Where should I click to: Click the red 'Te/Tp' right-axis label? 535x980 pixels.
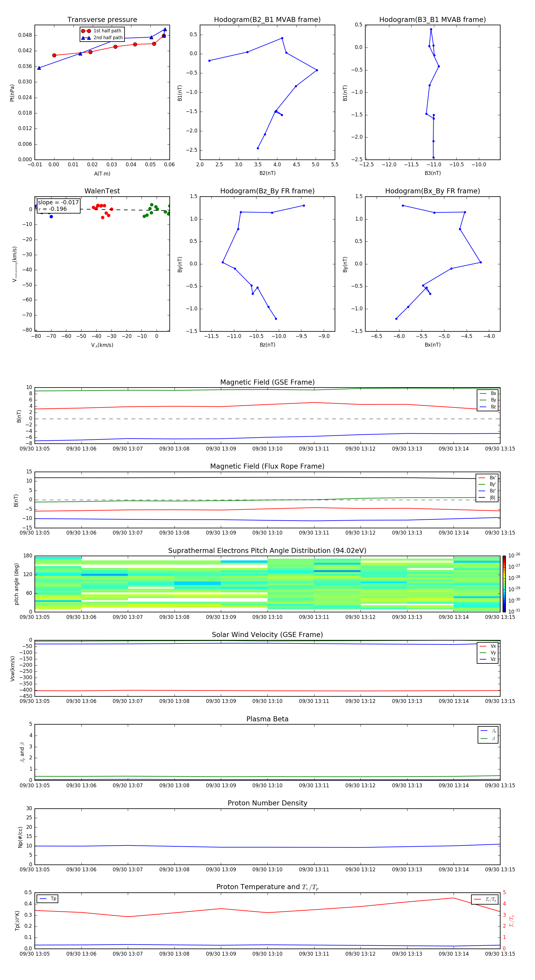click(x=512, y=921)
